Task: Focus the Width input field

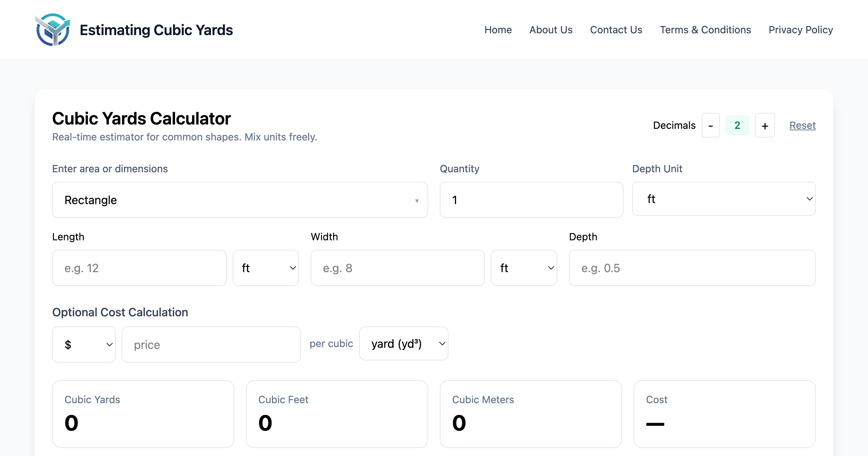Action: pos(397,268)
